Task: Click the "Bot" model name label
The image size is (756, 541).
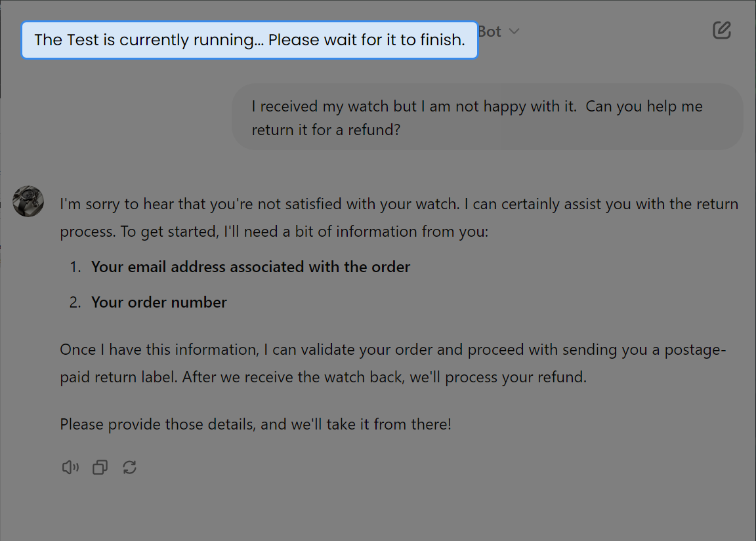Action: 490,31
